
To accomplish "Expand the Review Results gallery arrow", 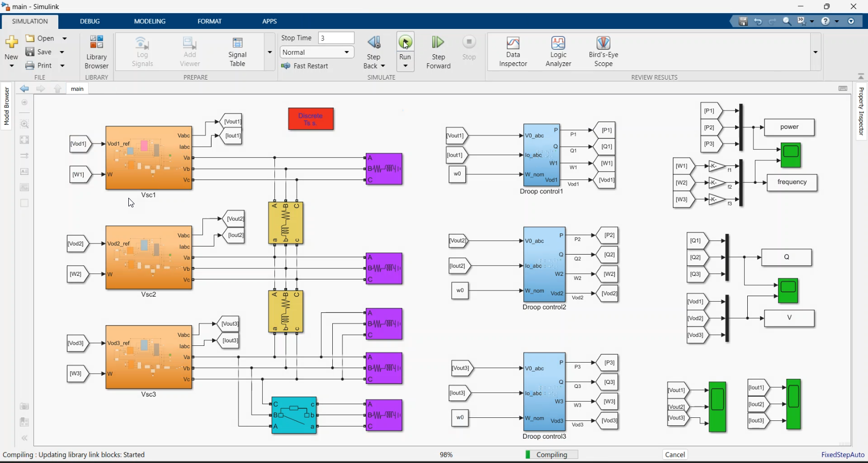I will pyautogui.click(x=815, y=52).
